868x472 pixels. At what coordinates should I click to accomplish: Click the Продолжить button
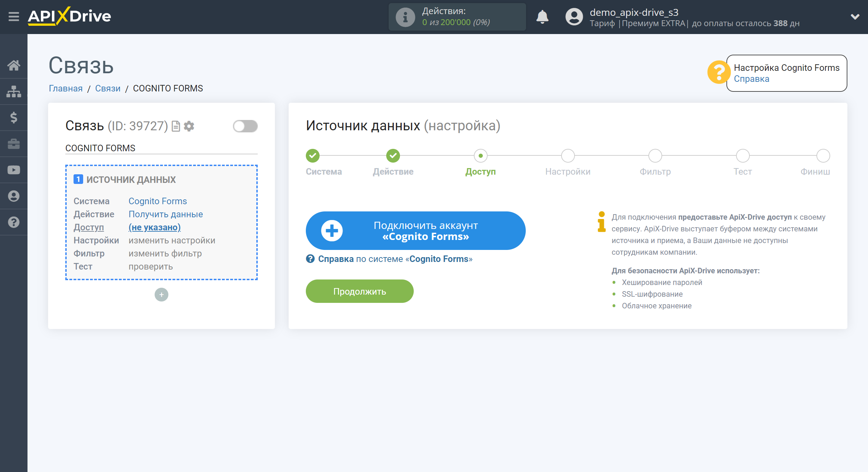(359, 291)
